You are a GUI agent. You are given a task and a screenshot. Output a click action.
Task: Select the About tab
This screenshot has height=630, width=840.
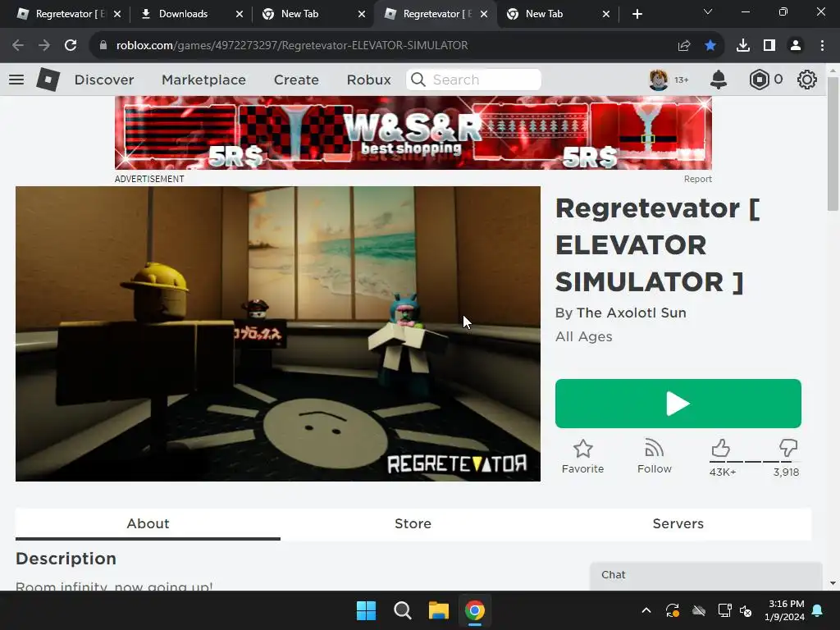pos(148,523)
